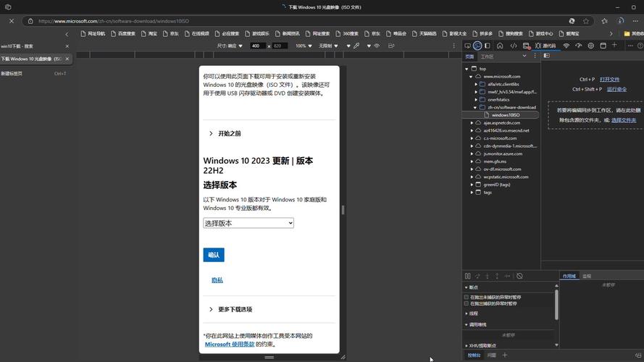Viewport: 644px width, 362px height.
Task: Click the DevTools help question-mark icon
Action: click(640, 46)
